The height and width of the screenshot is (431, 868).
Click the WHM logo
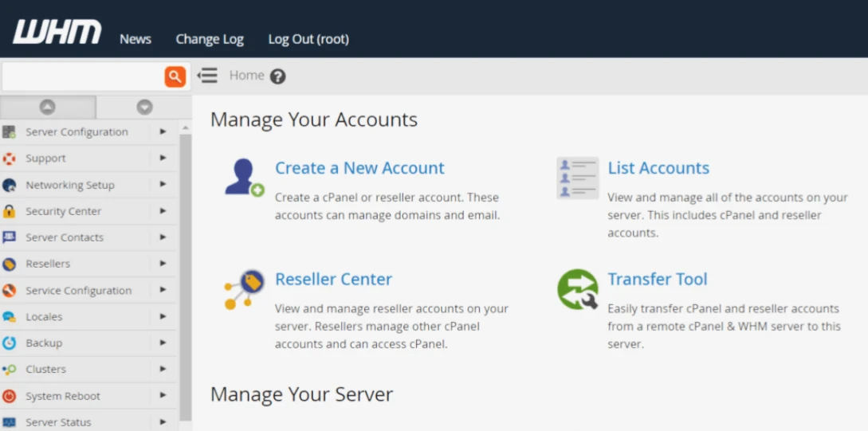[57, 32]
